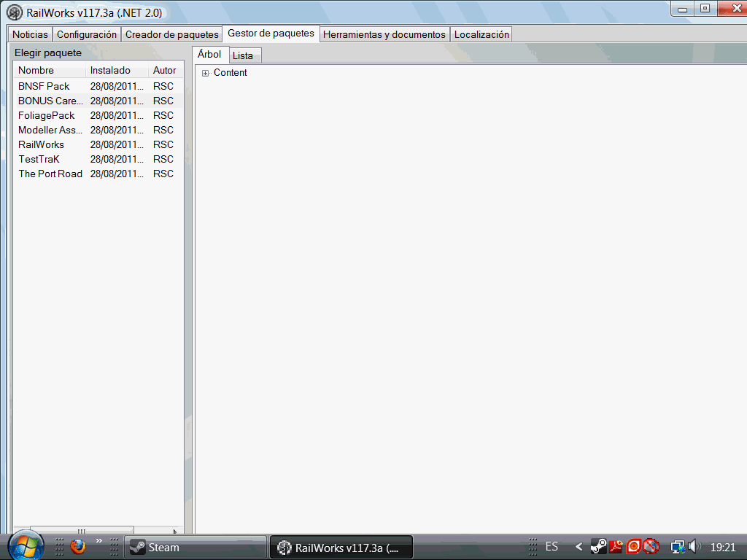
Task: Click the Adobe PDF tray icon
Action: 616,546
